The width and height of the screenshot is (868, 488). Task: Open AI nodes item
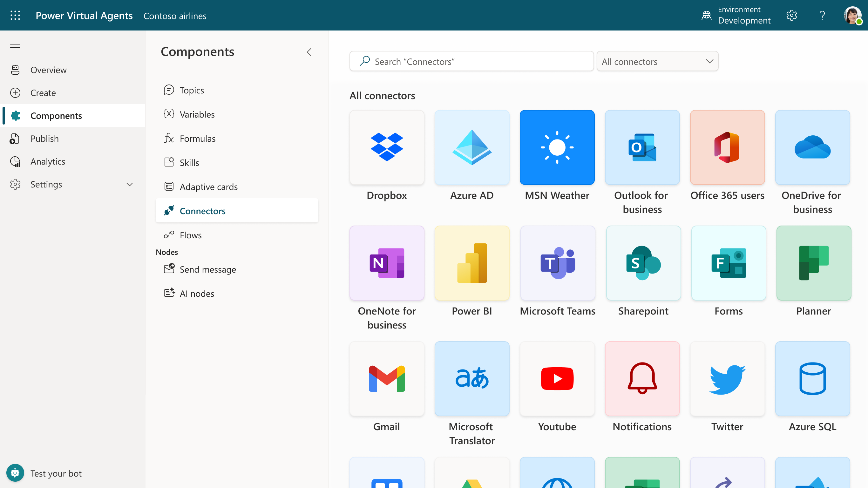pos(237,294)
